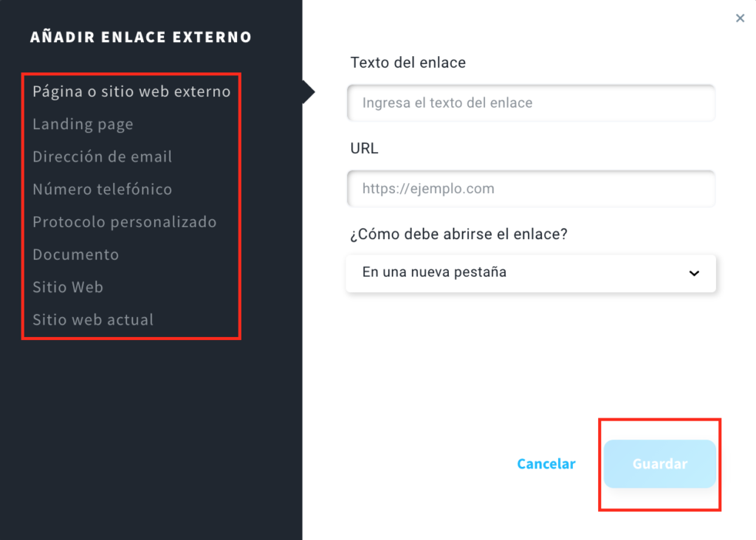
Task: Close the add external link dialog
Action: click(x=740, y=18)
